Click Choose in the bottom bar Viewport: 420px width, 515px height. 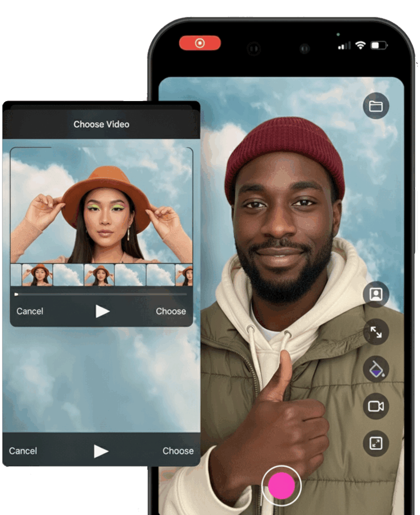point(178,451)
